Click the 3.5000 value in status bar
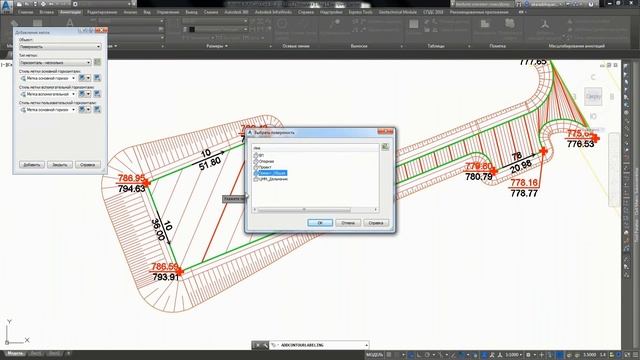Screen dimensions: 640x360 pyautogui.click(x=589, y=355)
